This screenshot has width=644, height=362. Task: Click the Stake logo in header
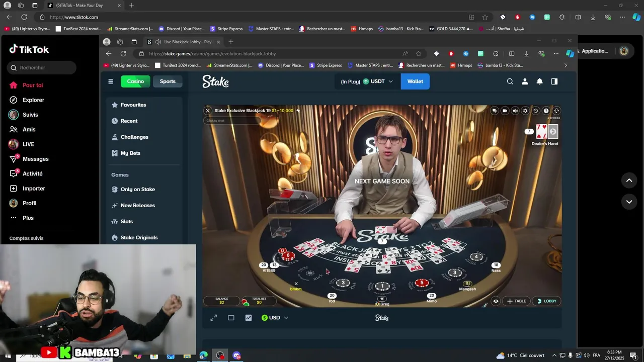215,81
